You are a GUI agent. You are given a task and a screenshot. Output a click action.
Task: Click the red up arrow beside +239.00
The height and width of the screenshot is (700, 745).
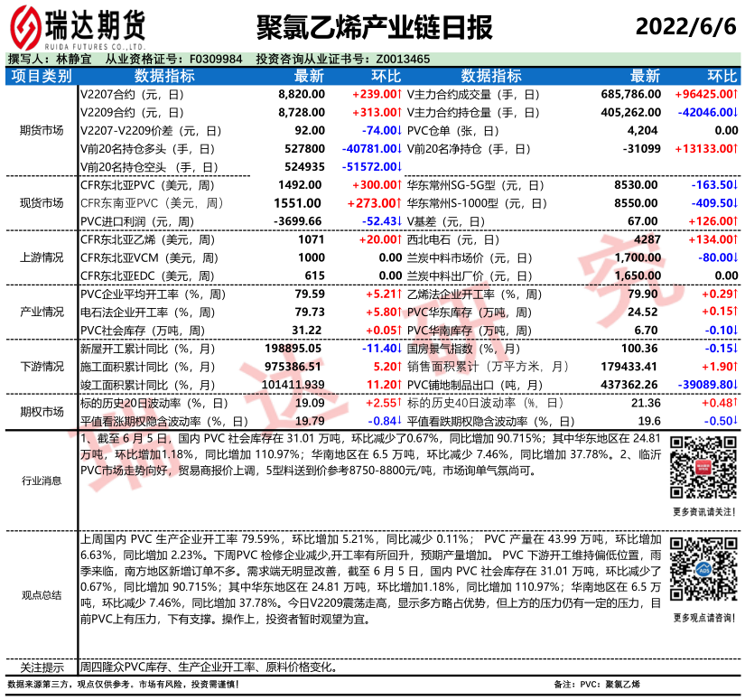click(398, 94)
